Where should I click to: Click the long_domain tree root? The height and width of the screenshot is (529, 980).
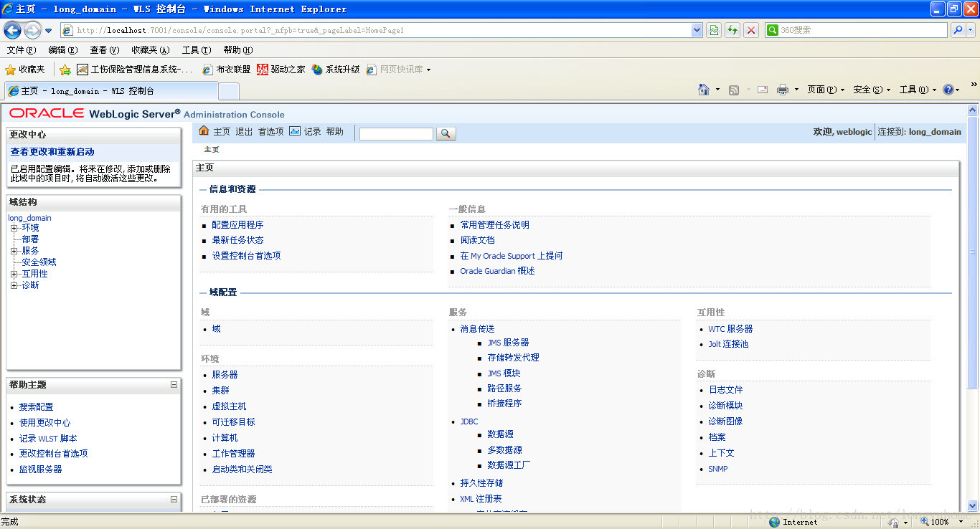(x=29, y=218)
